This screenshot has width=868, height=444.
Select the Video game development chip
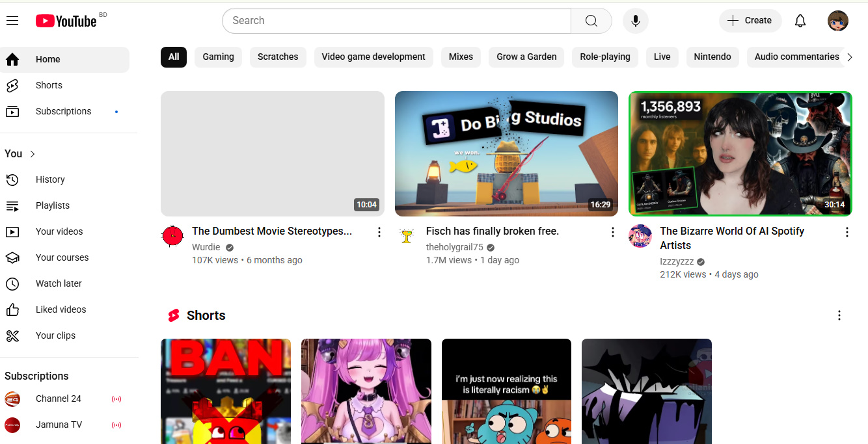(373, 57)
